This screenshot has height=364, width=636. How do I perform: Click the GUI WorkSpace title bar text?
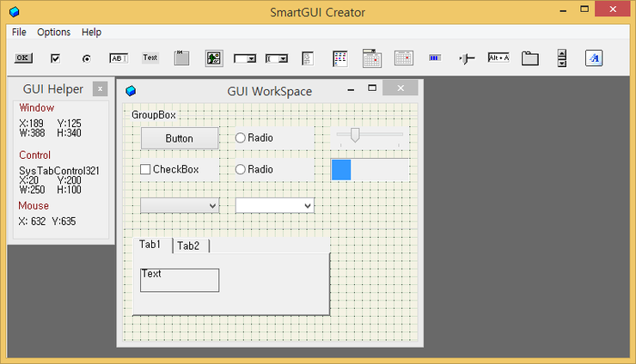click(269, 92)
